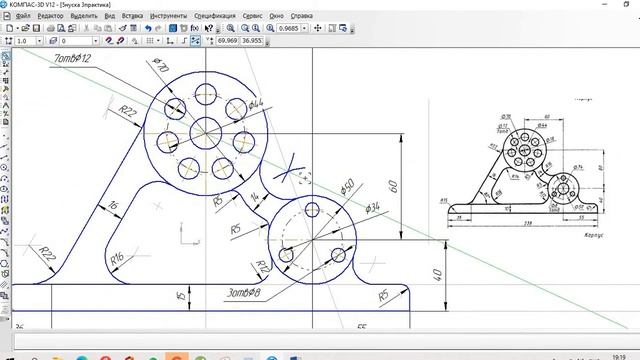Toggle snapping off with the second magnet icon
This screenshot has width=640, height=360.
click(x=120, y=41)
